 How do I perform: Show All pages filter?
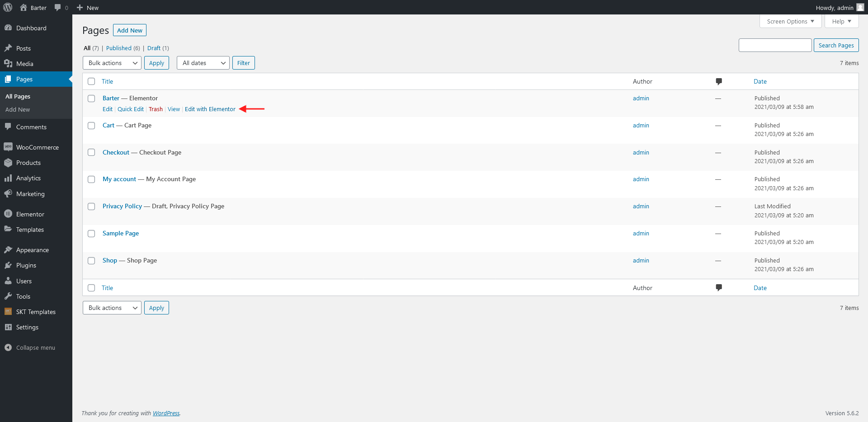coord(87,48)
